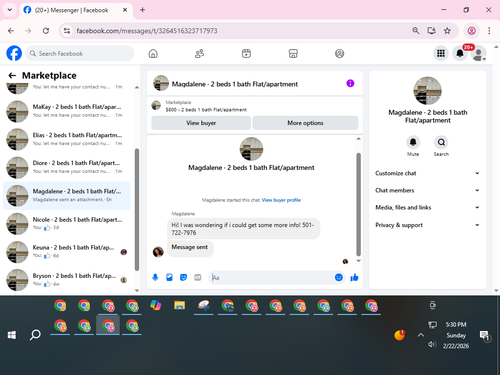
Task: Open taskbar clock showing 5:30 PM
Action: (x=456, y=335)
